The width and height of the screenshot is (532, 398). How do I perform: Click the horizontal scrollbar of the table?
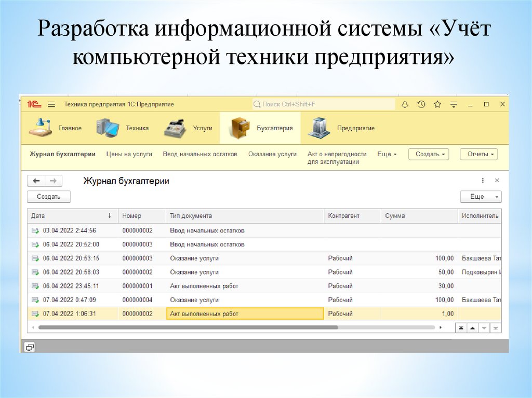tap(188, 327)
